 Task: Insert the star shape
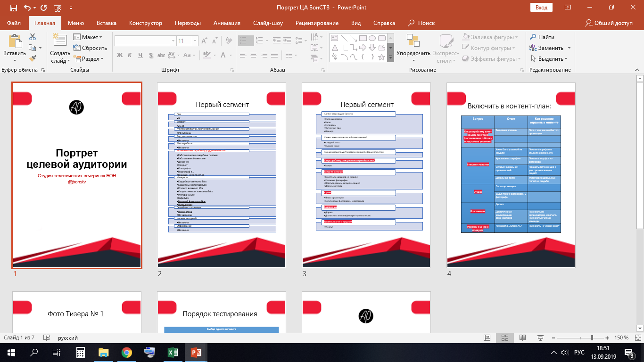(x=381, y=57)
